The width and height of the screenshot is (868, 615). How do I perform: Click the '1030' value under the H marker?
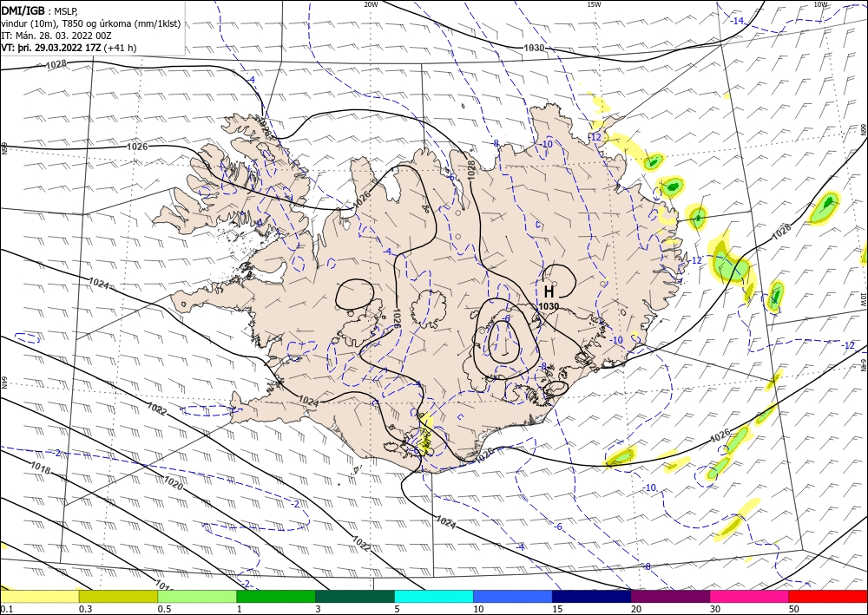(x=549, y=306)
